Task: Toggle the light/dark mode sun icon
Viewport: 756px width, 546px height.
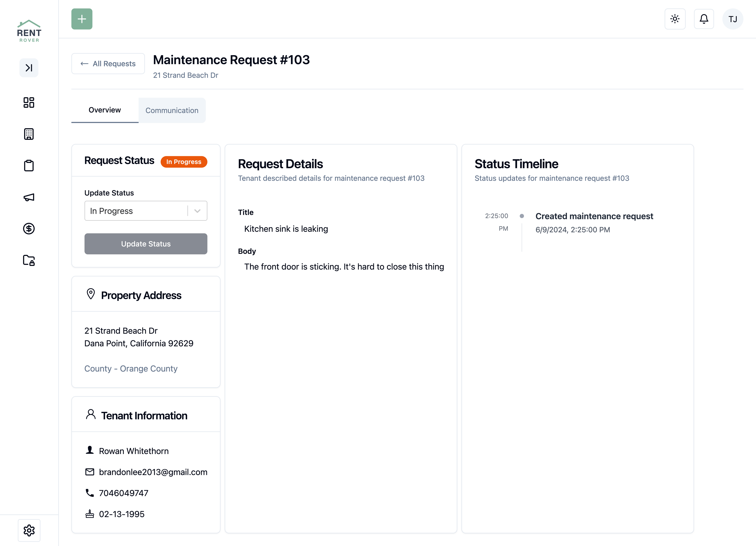Action: 675,19
